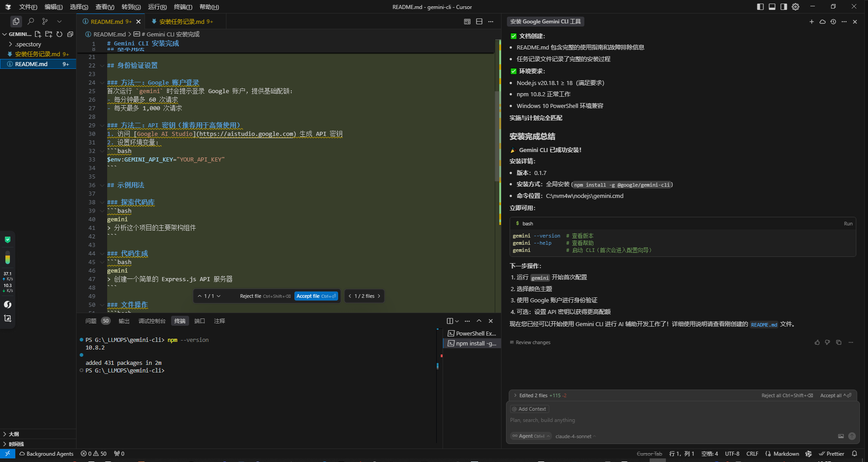Screen dimensions: 868x462
Task: Create a new file in explorer
Action: [38, 34]
